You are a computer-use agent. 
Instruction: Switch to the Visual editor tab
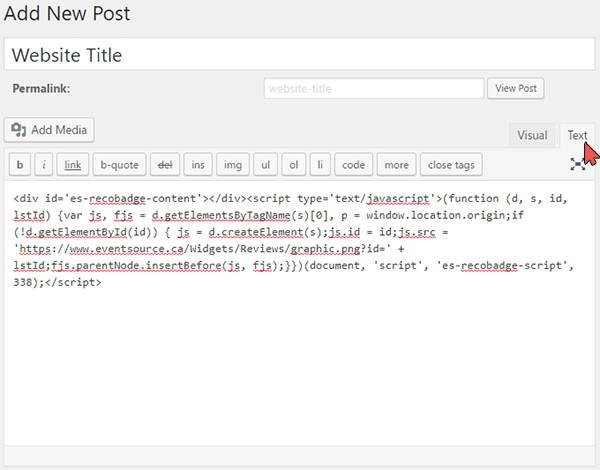532,135
